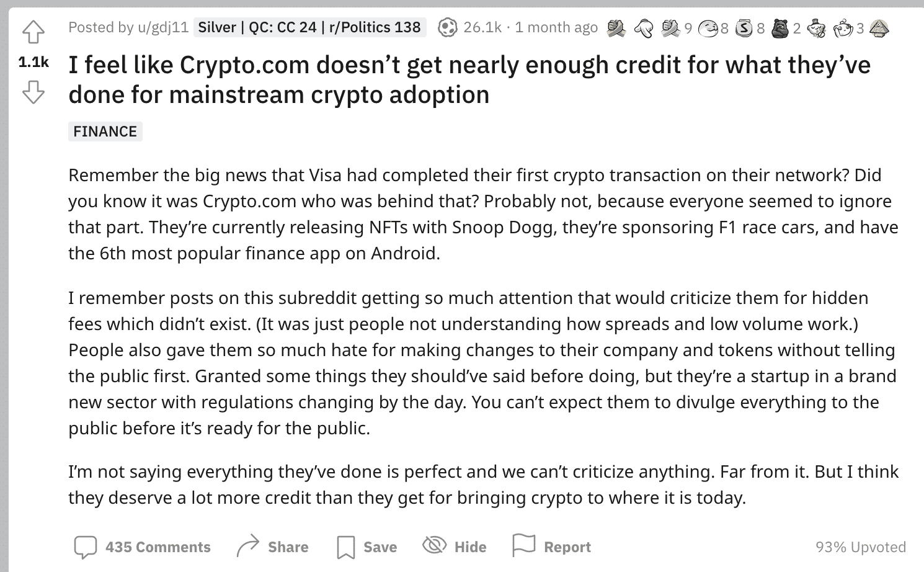924x572 pixels.
Task: Toggle the upvote arrow on the post
Action: 34,30
